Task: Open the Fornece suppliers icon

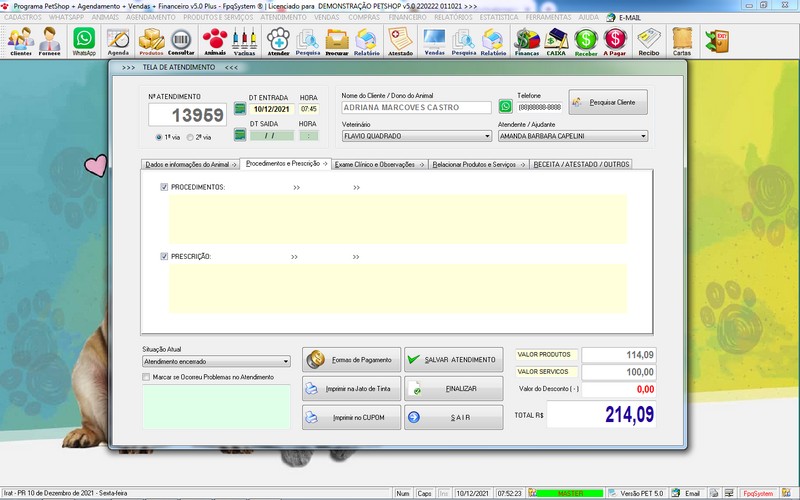Action: tap(49, 41)
